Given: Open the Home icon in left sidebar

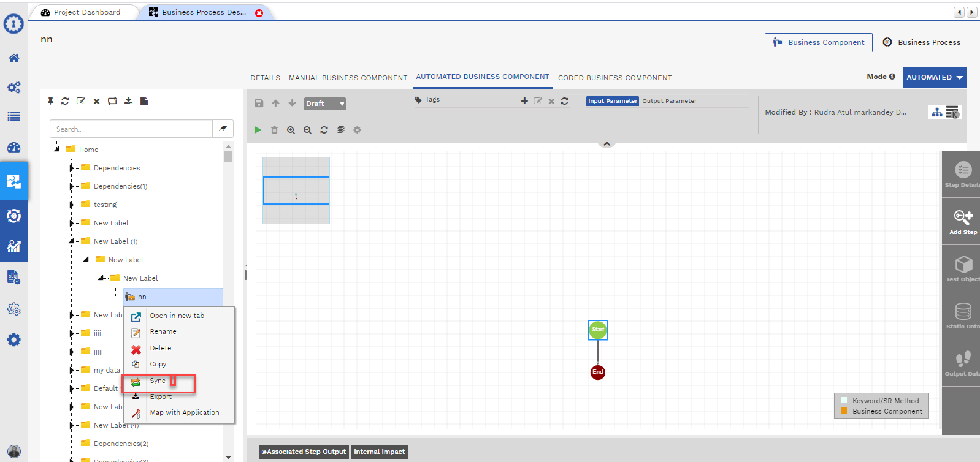Looking at the screenshot, I should 13,58.
